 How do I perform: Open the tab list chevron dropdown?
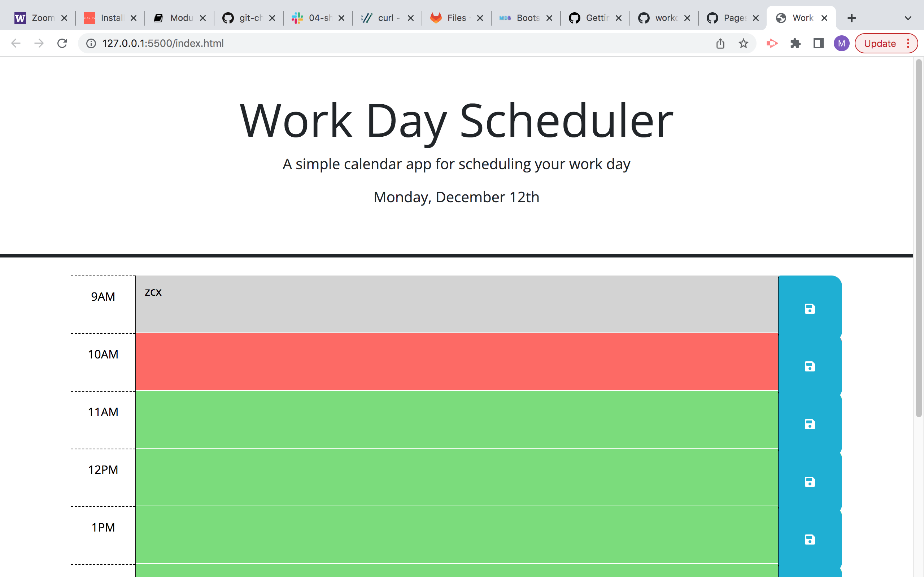pos(908,18)
